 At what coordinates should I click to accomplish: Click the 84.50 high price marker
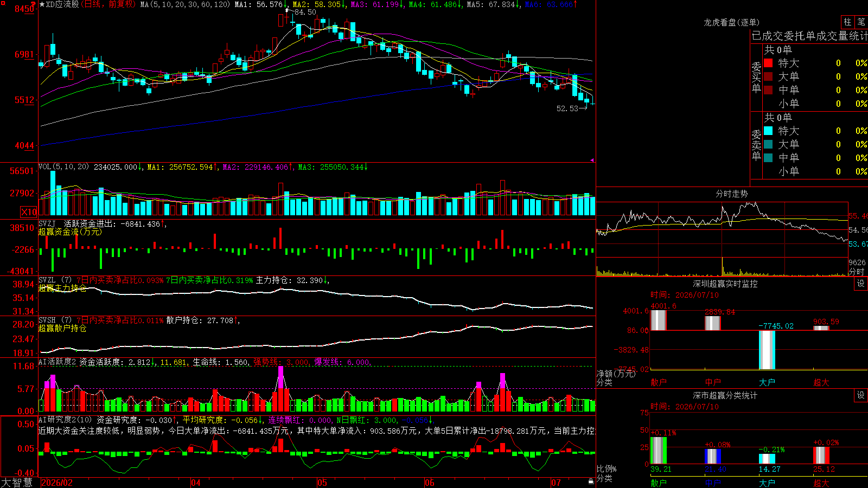click(305, 12)
